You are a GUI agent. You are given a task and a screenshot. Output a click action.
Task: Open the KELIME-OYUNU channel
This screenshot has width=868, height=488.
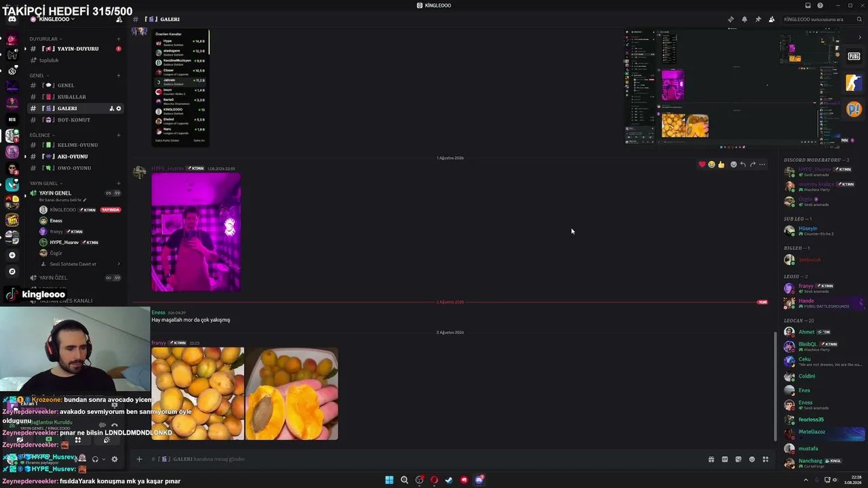pyautogui.click(x=75, y=145)
